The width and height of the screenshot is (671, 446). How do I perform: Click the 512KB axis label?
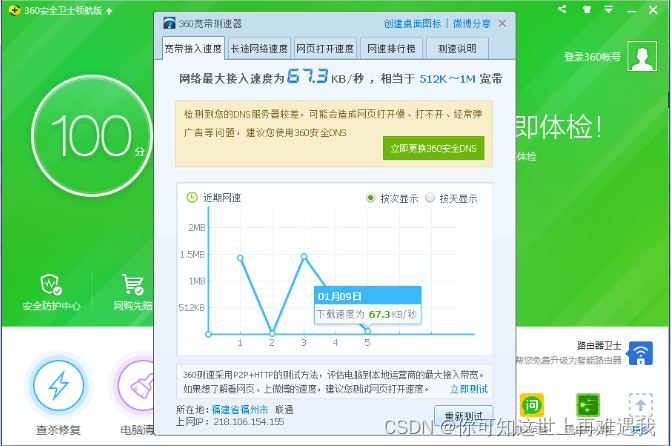[192, 308]
